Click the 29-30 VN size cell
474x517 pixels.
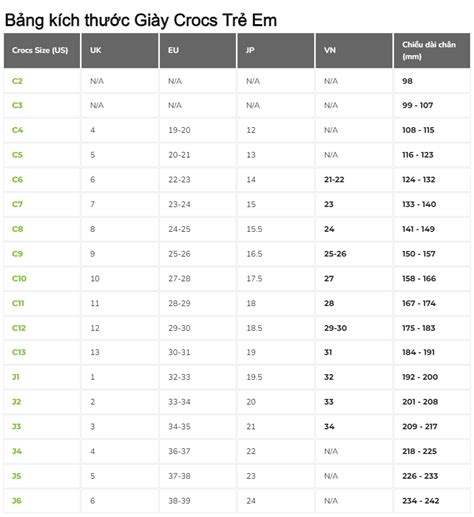click(335, 328)
